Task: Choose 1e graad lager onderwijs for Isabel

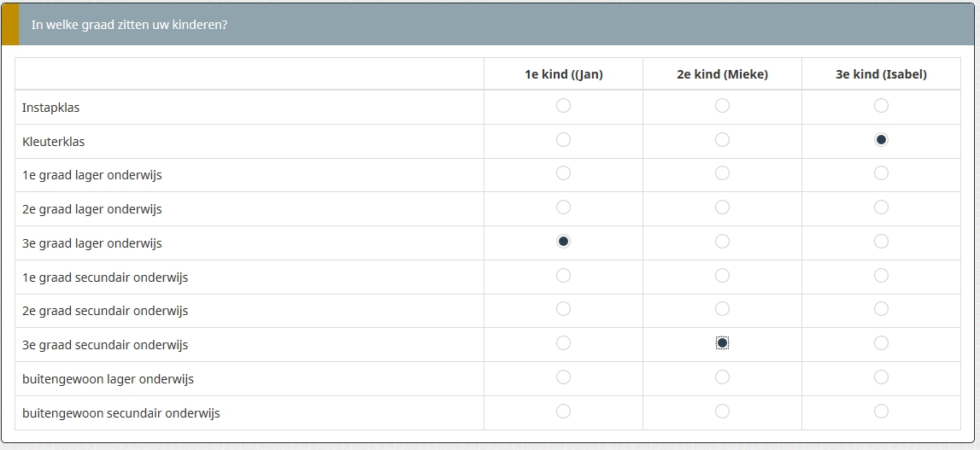Action: pos(881,173)
